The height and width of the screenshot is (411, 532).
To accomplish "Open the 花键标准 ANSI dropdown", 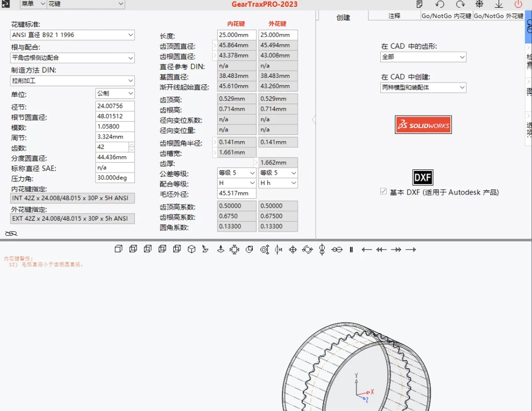I will [72, 35].
